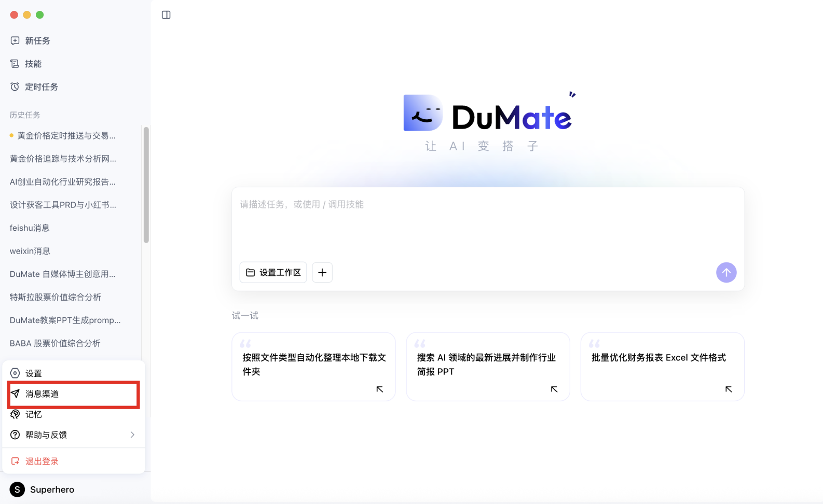Try the 批量优化财务报表 Excel suggestion
The image size is (823, 504).
(x=662, y=367)
